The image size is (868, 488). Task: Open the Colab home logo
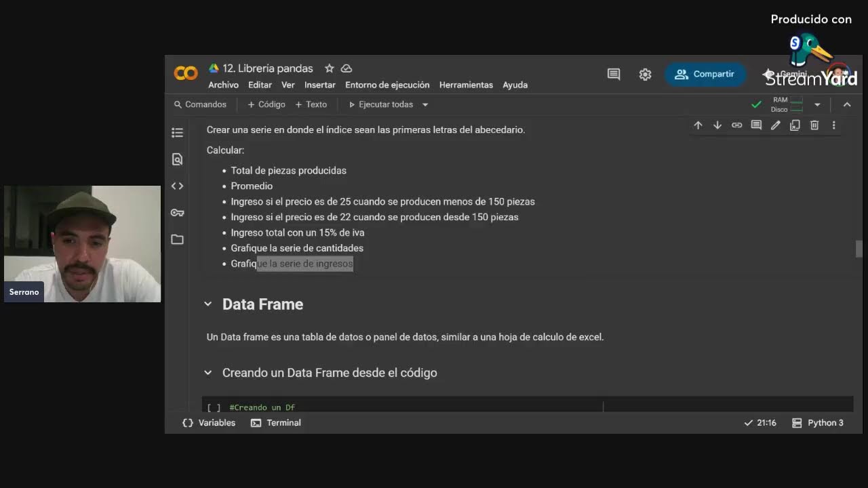(x=186, y=73)
